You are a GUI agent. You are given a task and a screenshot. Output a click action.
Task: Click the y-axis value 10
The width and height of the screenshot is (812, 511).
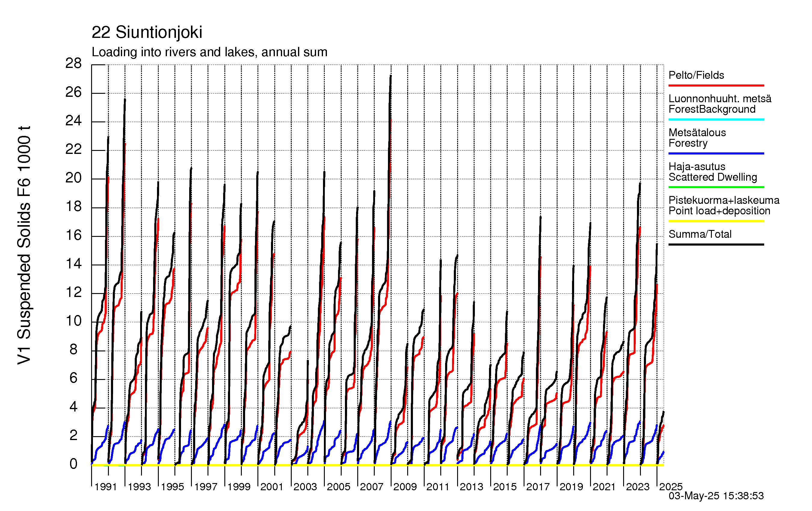coord(73,321)
